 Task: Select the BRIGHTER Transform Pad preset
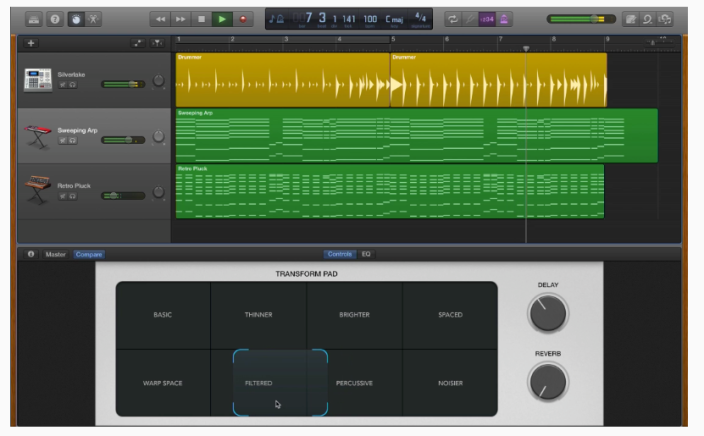pos(354,315)
